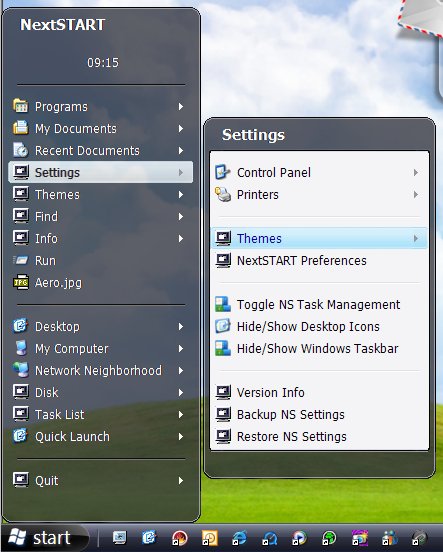Click the Printers icon in Settings
This screenshot has height=552, width=443.
223,194
